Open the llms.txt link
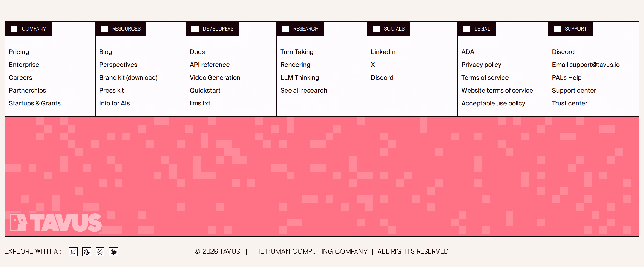644x267 pixels. click(200, 103)
